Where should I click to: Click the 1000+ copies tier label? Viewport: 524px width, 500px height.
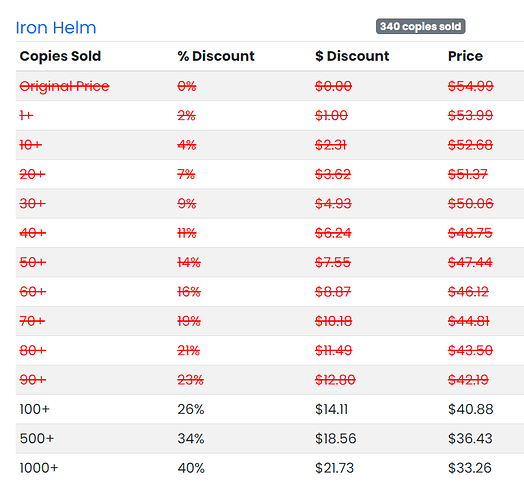[39, 468]
